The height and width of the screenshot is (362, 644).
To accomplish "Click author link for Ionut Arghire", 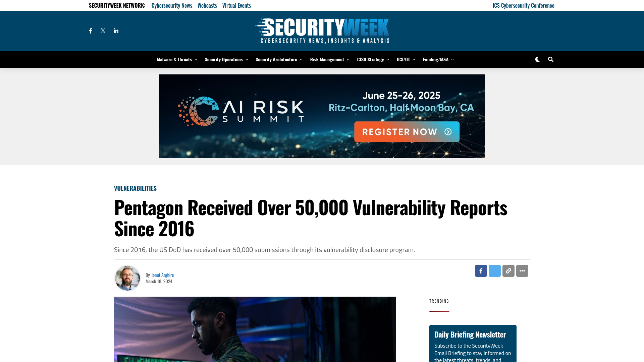I will tap(162, 275).
